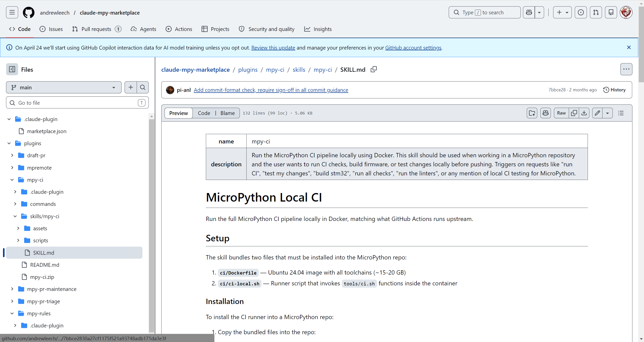Viewport: 644px width, 342px height.
Task: Open the Insights tab
Action: pos(318,29)
